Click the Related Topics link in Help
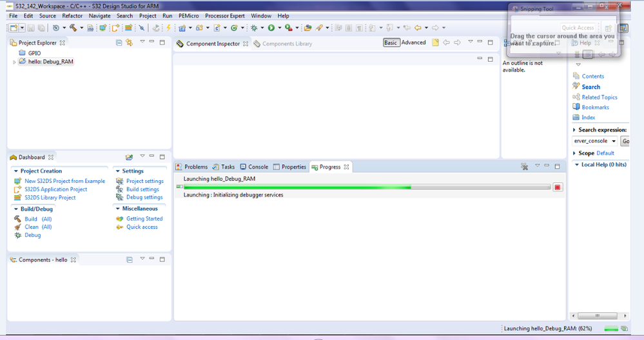This screenshot has height=340, width=644. coord(600,97)
